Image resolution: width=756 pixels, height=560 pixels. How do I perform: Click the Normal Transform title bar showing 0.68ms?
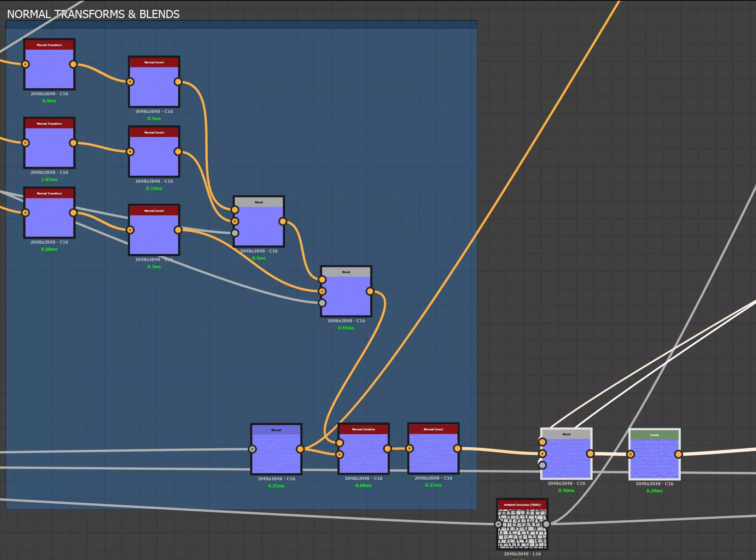coord(49,193)
